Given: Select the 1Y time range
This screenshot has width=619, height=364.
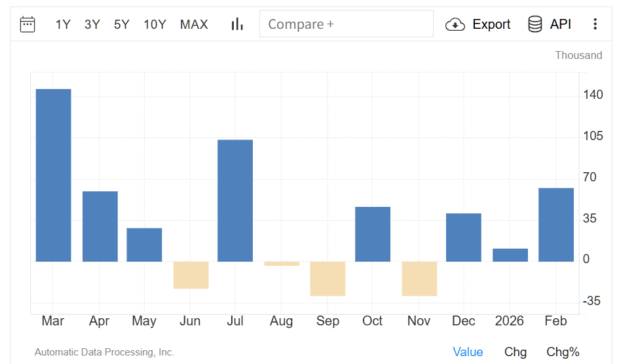Looking at the screenshot, I should [63, 25].
